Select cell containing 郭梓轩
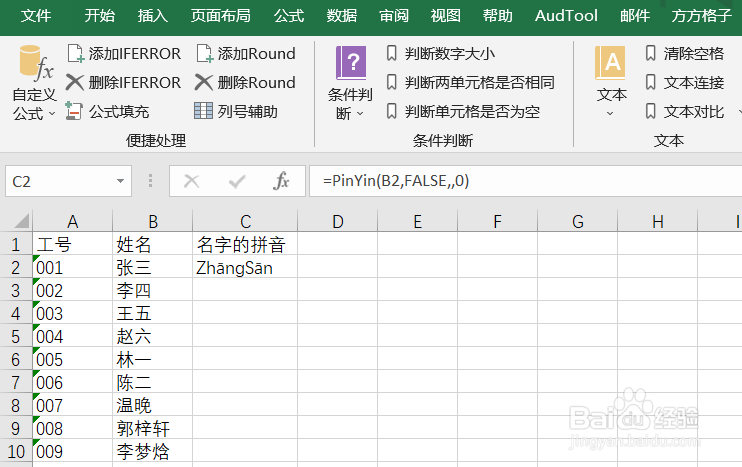The height and width of the screenshot is (467, 742). coord(152,428)
